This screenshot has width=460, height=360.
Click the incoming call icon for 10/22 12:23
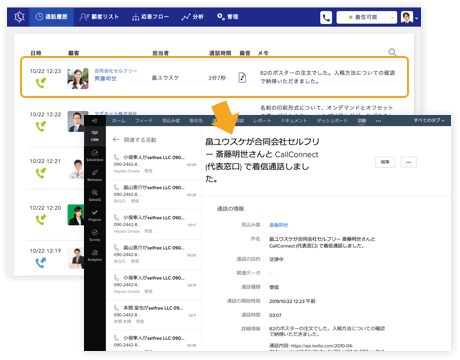[41, 83]
